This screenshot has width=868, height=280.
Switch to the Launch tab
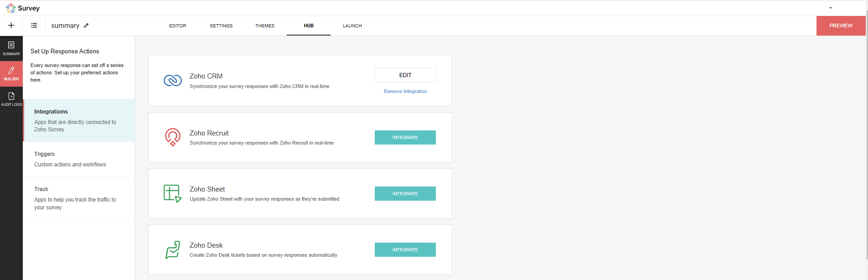point(352,26)
